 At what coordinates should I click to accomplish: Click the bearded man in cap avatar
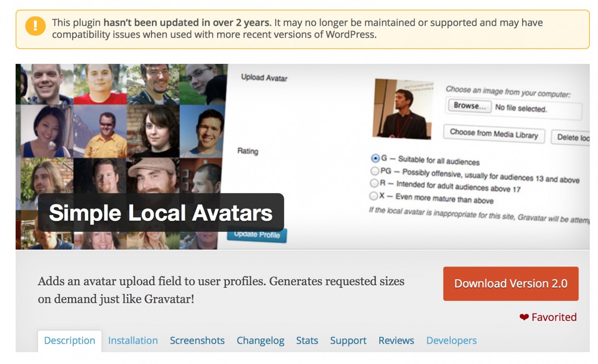coord(153,175)
